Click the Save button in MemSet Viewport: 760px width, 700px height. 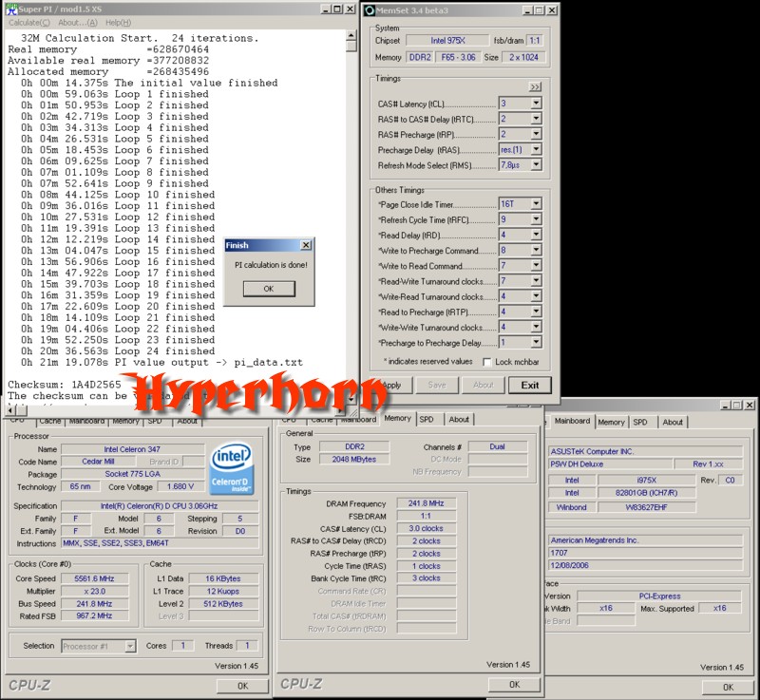point(437,385)
